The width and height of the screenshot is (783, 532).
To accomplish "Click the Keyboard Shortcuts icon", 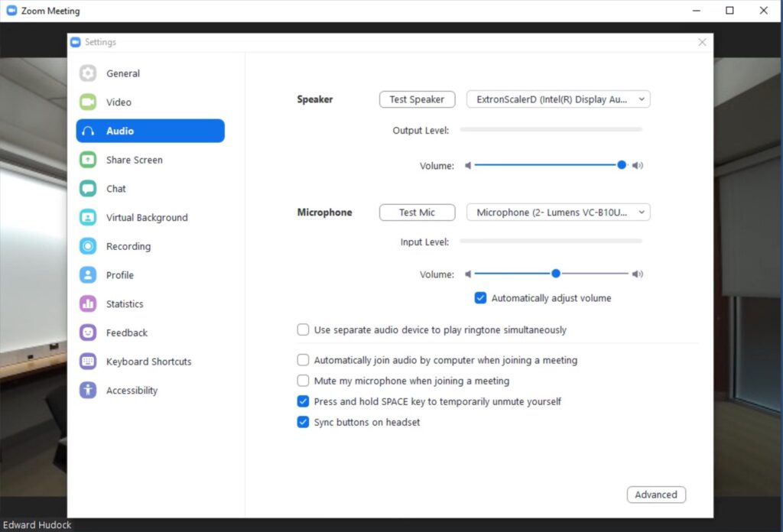I will [x=88, y=362].
